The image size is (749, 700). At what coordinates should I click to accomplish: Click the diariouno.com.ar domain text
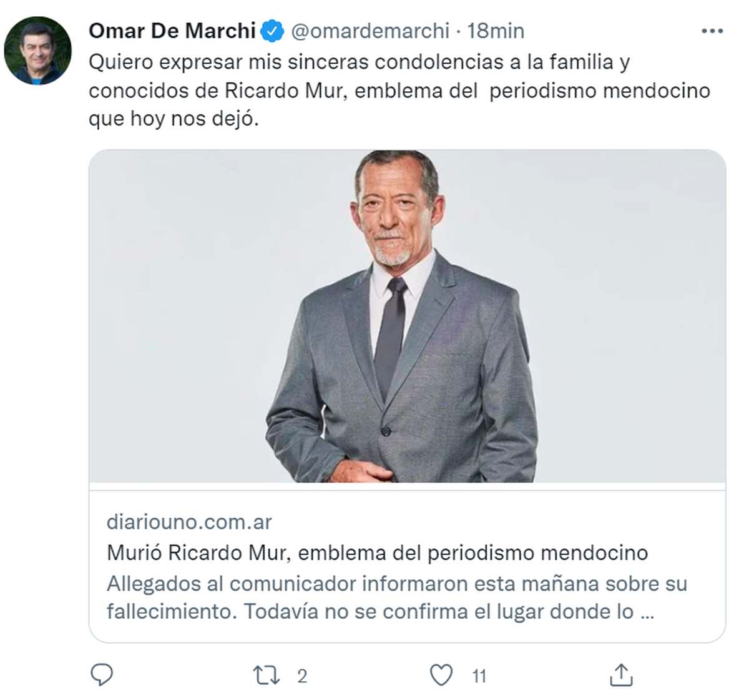click(189, 521)
